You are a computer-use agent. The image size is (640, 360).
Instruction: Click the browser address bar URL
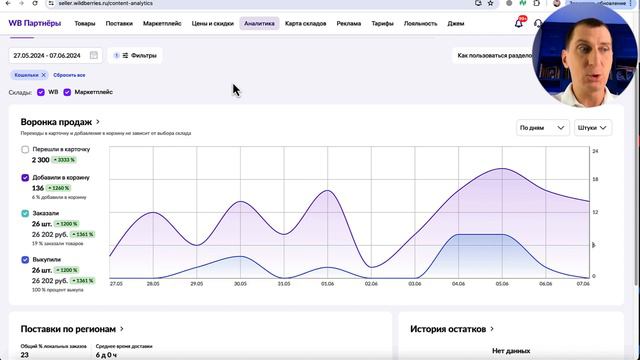[x=106, y=3]
